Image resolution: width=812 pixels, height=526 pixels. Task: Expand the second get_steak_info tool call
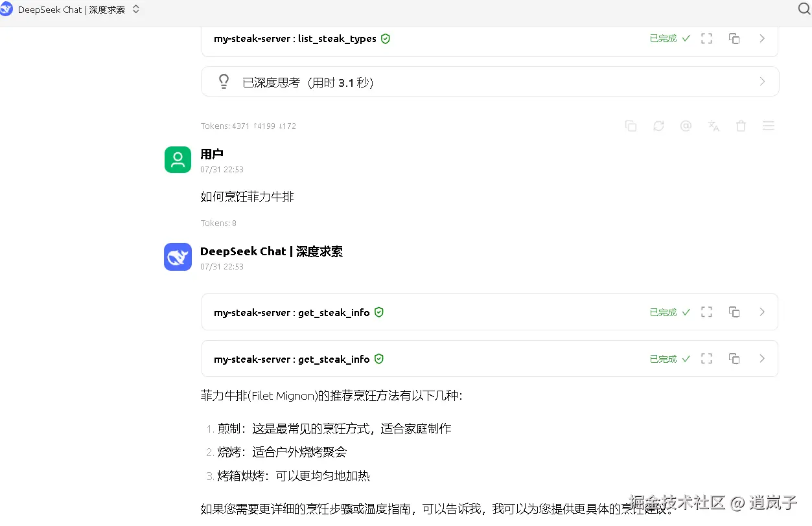(762, 359)
